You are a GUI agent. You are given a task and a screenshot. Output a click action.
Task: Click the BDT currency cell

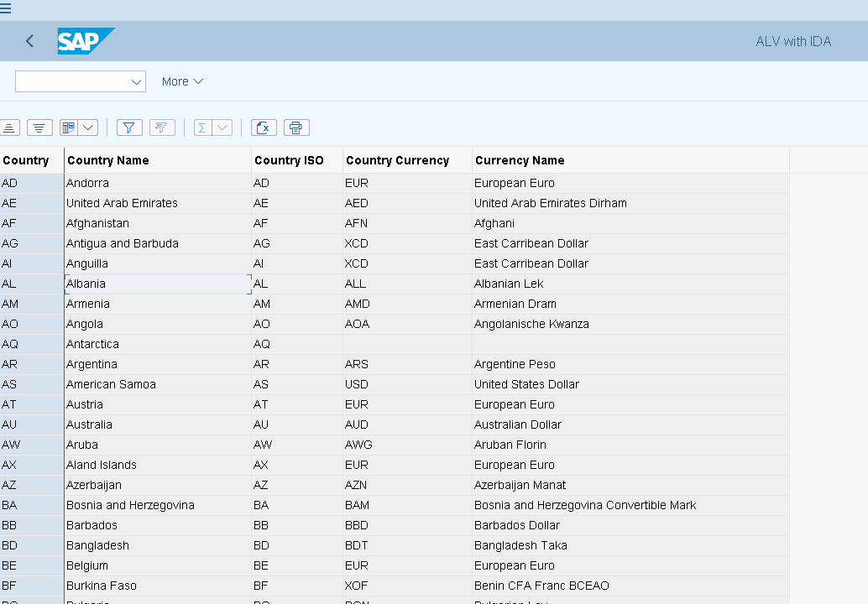click(407, 546)
